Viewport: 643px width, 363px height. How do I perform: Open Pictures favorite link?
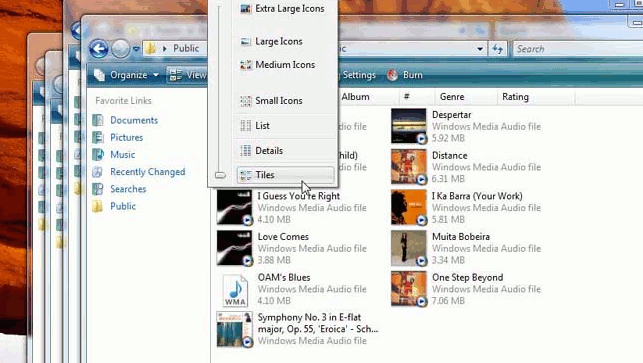pyautogui.click(x=127, y=137)
